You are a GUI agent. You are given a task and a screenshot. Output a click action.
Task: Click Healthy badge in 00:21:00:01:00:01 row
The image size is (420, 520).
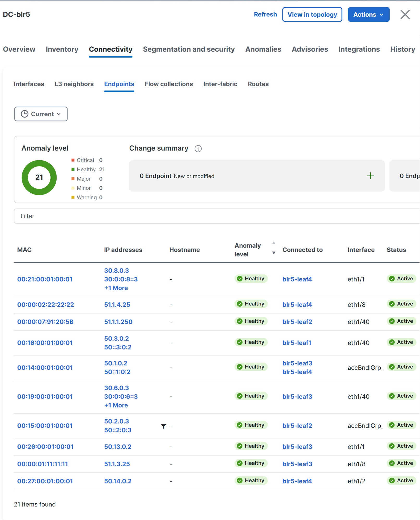(251, 279)
